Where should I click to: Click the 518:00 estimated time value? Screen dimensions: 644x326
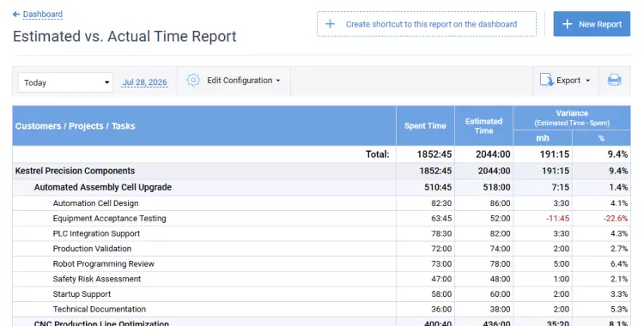pos(496,187)
